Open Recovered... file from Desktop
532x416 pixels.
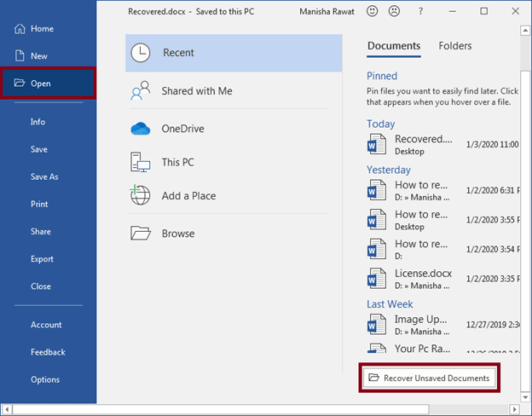(442, 145)
